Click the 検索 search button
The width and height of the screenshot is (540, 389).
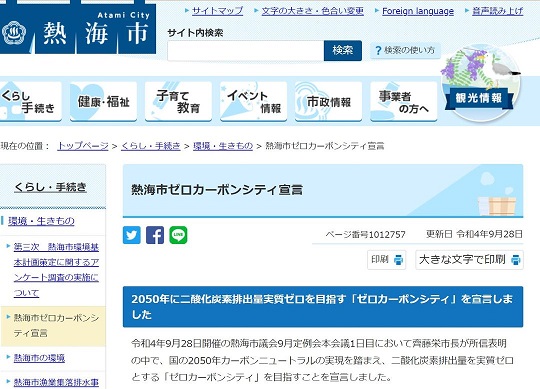343,51
